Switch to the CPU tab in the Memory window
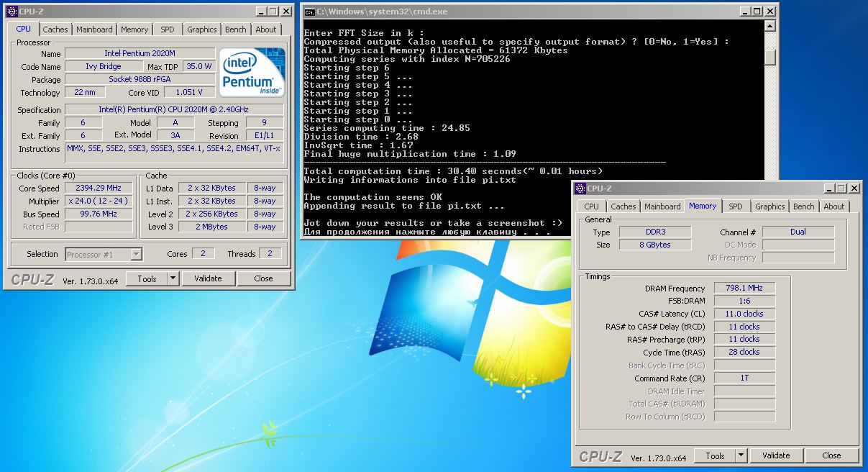This screenshot has height=472, width=868. pyautogui.click(x=592, y=206)
